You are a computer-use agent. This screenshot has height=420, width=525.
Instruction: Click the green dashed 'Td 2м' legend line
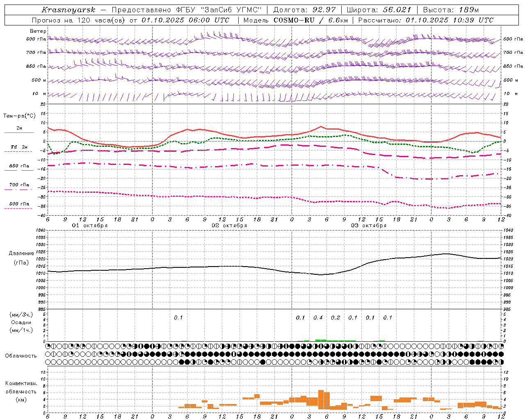pos(18,151)
